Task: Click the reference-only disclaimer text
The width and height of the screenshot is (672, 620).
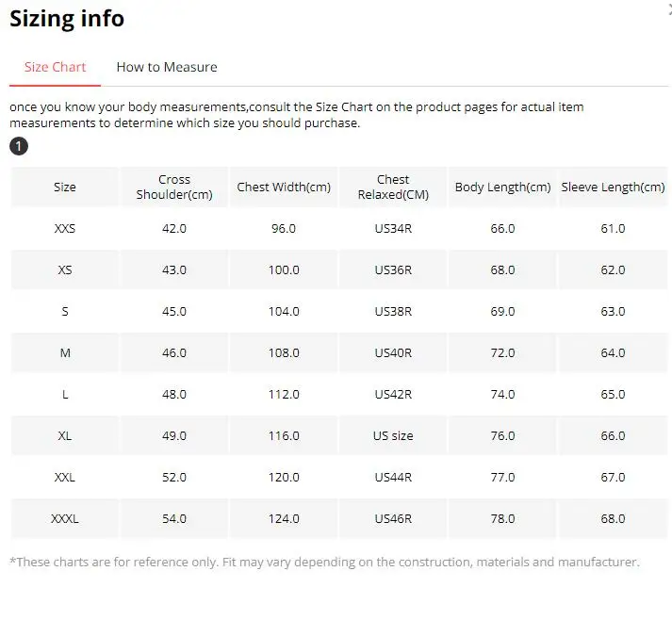Action: [x=324, y=562]
